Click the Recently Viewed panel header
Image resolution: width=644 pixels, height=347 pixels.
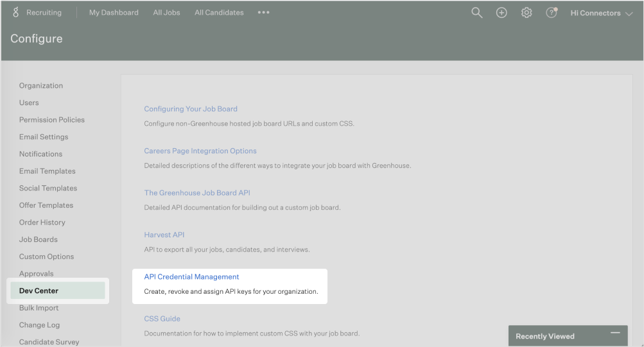(545, 336)
